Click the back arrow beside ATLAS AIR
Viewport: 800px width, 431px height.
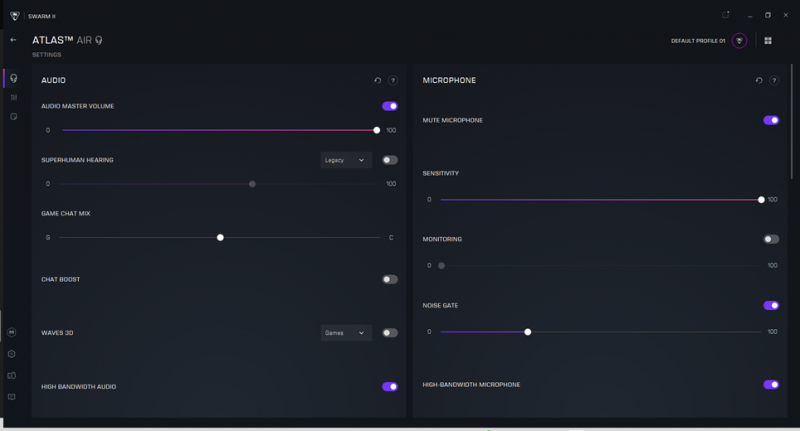click(13, 40)
